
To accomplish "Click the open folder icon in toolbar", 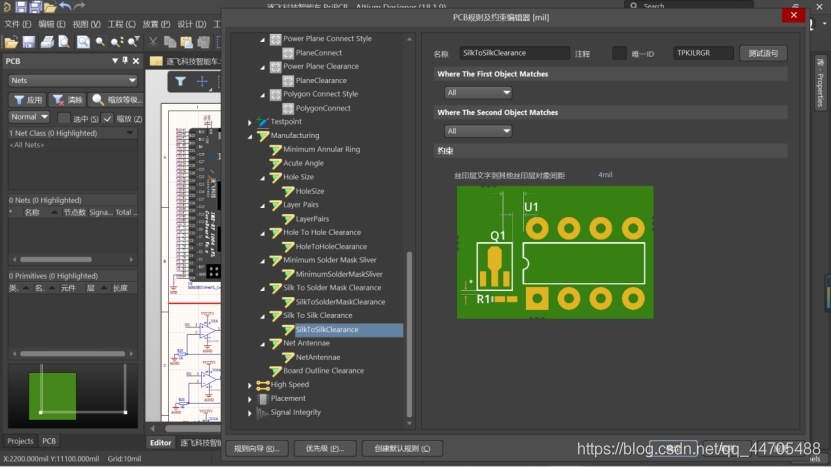I will tap(11, 42).
